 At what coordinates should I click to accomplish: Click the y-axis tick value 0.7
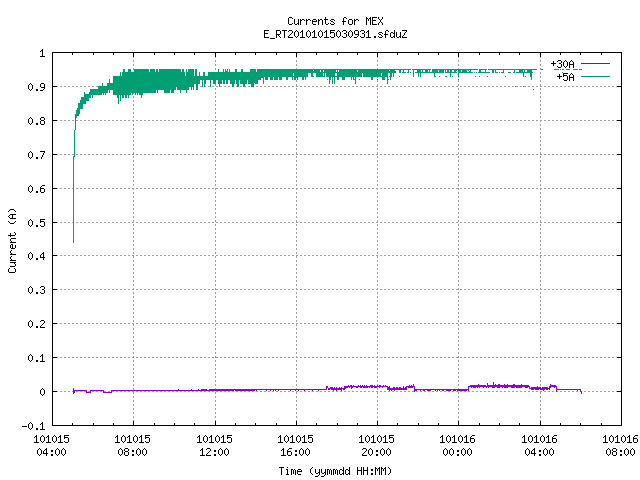pyautogui.click(x=36, y=155)
